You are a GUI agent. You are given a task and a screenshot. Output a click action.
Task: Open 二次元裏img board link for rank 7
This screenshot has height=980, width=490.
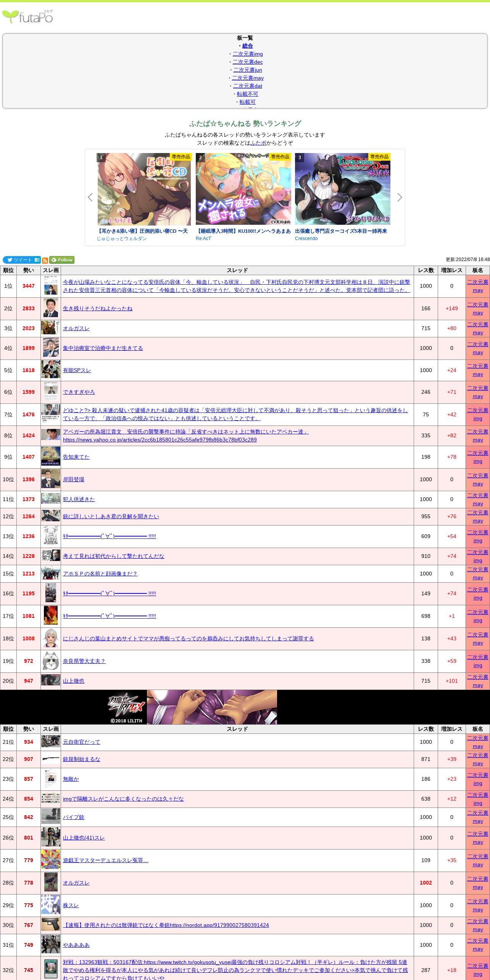pyautogui.click(x=478, y=414)
